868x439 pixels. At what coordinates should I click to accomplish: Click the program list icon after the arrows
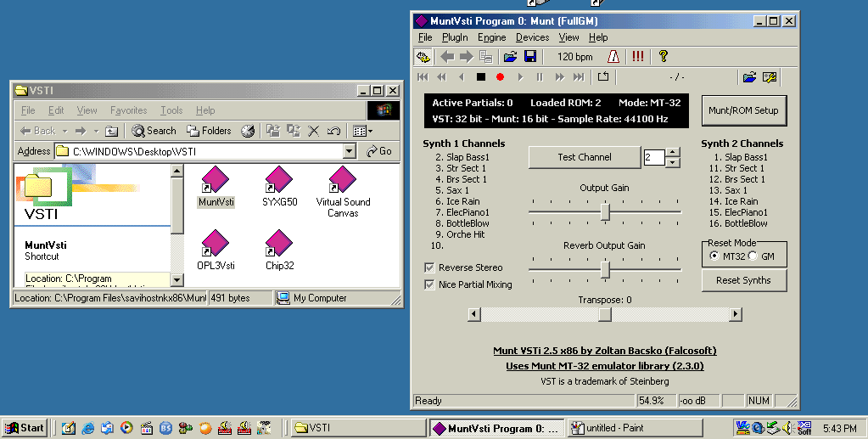click(x=486, y=57)
